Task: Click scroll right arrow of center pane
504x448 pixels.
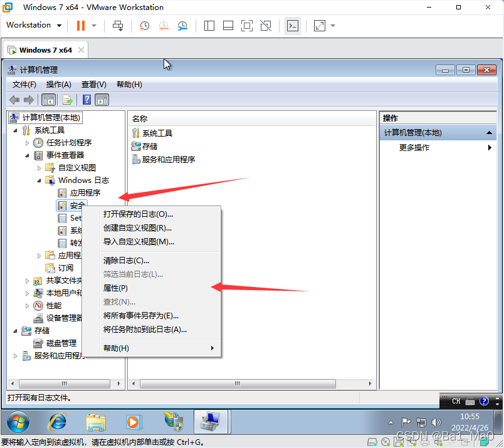Action: [370, 383]
